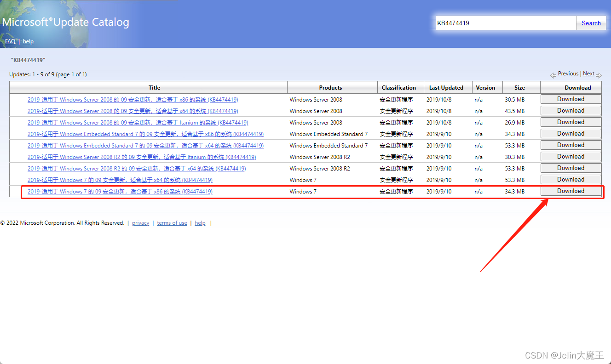Open the privacy link in footer
611x364 pixels.
141,223
